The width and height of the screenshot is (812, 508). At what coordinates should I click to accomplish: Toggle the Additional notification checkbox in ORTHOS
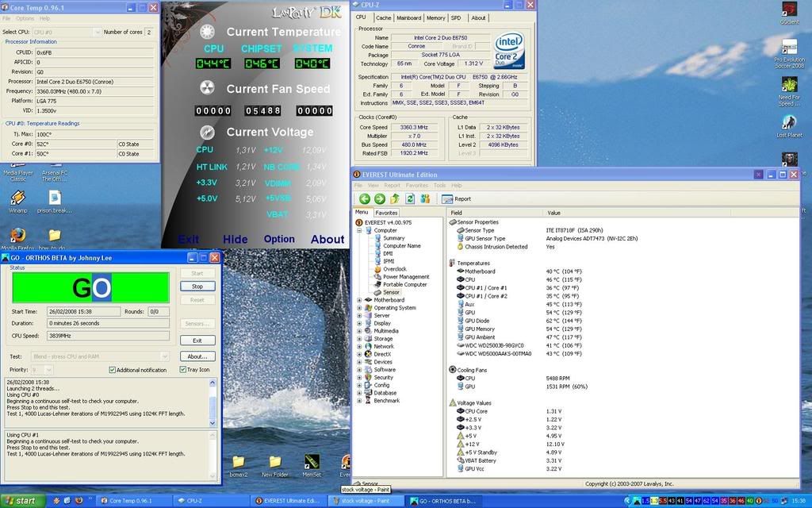click(x=112, y=370)
